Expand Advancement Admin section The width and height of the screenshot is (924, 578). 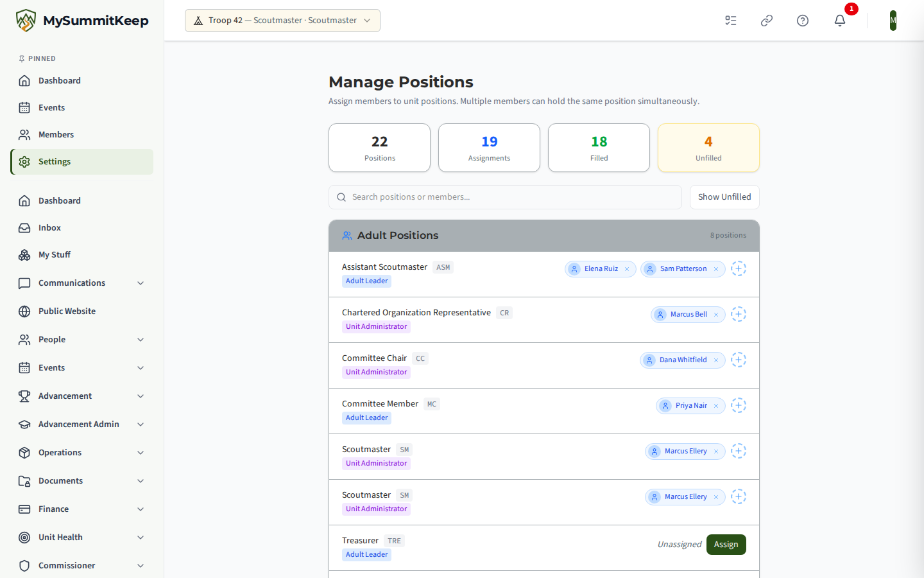[x=81, y=425]
